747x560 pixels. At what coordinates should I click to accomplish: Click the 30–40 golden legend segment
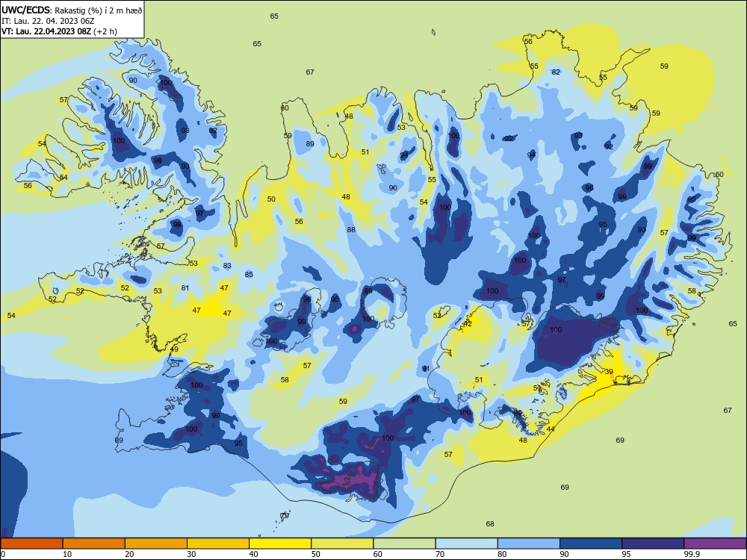218,544
